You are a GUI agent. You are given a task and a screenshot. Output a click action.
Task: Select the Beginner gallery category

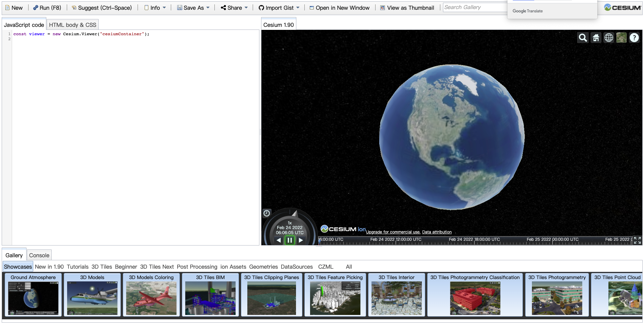point(126,267)
